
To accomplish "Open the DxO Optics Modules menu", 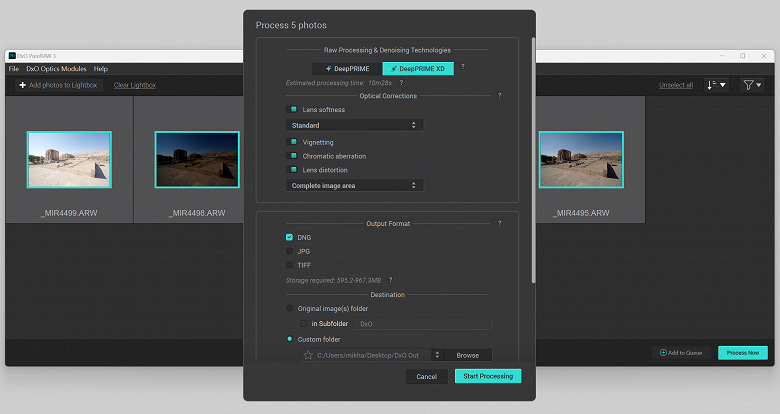I will tap(56, 69).
